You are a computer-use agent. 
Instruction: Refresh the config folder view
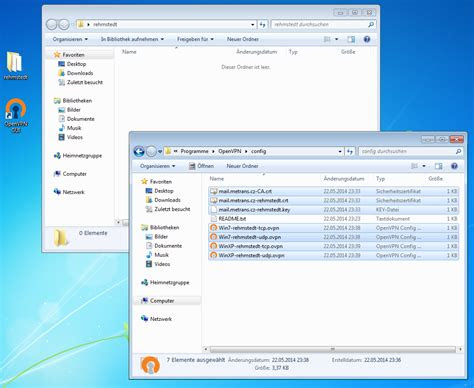(x=349, y=151)
